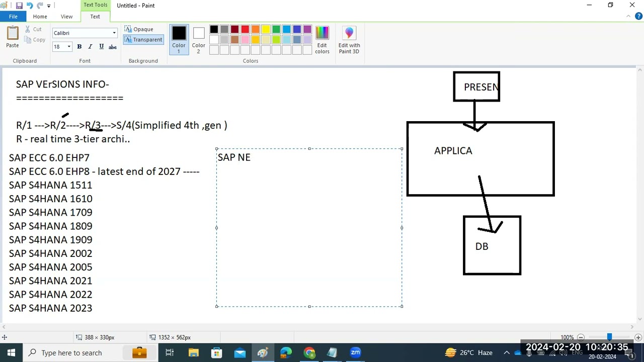Switch to the View tab
Viewport: 644px width, 362px height.
pos(66,17)
